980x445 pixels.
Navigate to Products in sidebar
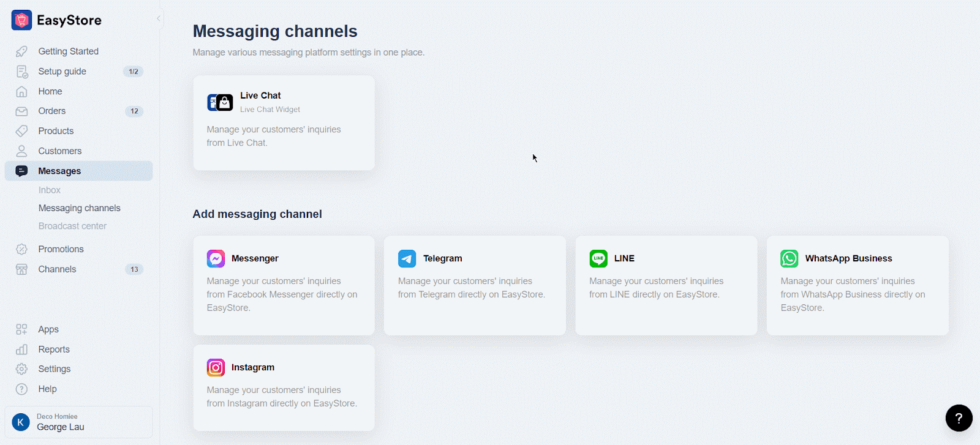point(56,131)
